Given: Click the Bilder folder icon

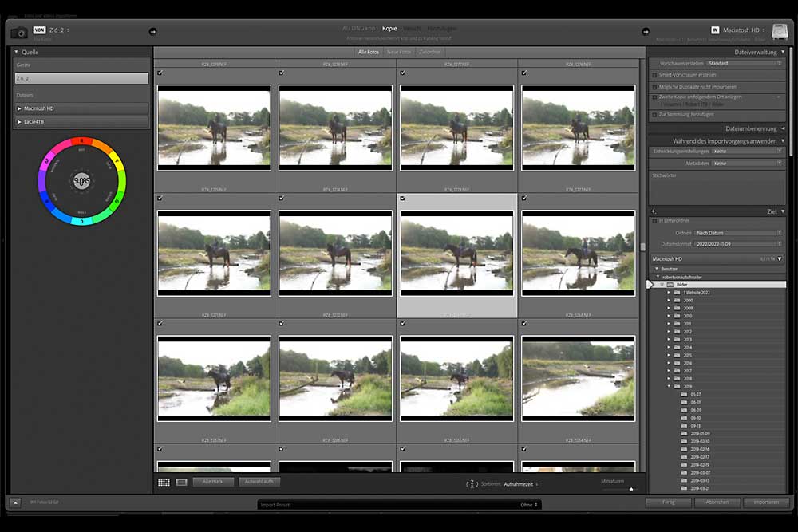Looking at the screenshot, I should 670,285.
